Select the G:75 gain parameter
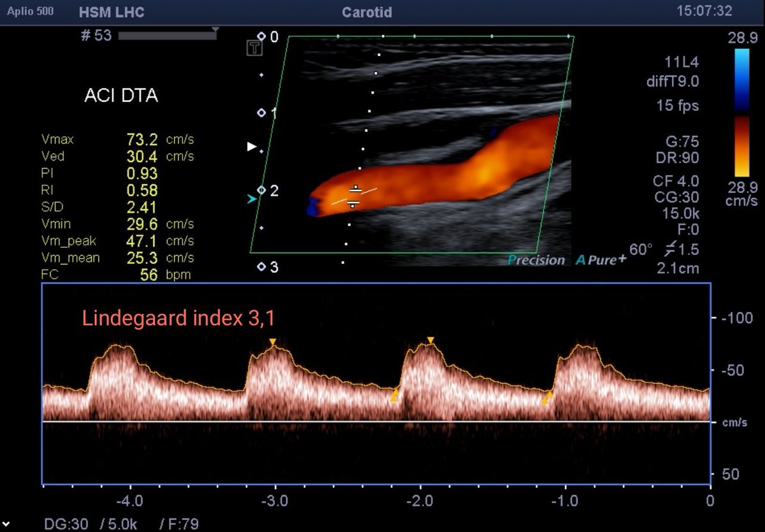 coord(681,141)
